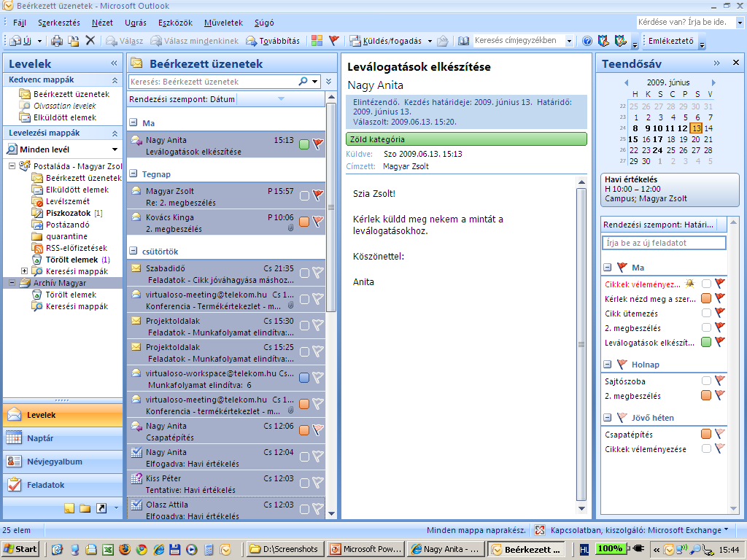Image resolution: width=747 pixels, height=560 pixels.
Task: Open the yellow Notes icon below Feladatok
Action: 69,508
